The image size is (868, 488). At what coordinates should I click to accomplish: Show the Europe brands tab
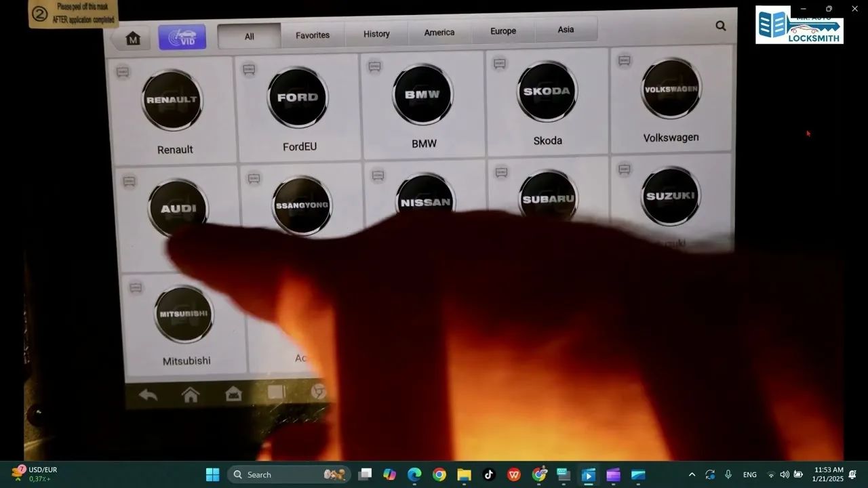503,31
